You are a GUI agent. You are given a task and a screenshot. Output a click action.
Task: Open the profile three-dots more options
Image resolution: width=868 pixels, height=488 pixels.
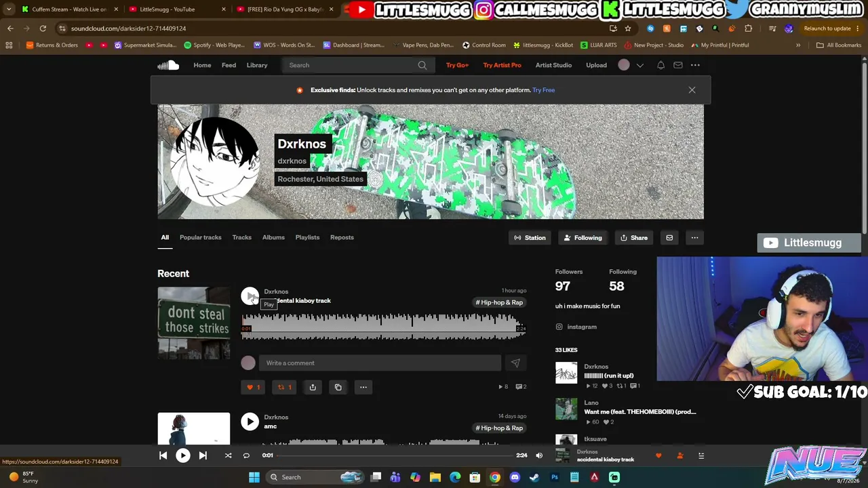pos(694,238)
